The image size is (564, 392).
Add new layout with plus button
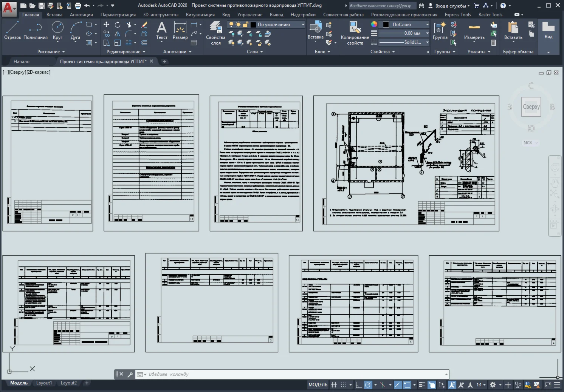click(x=87, y=383)
